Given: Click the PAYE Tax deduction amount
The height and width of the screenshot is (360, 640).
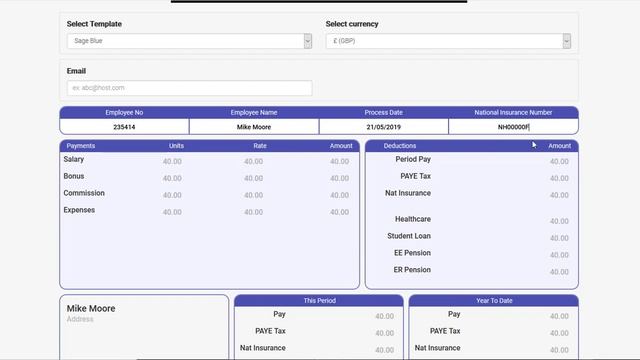Looking at the screenshot, I should click(559, 178).
